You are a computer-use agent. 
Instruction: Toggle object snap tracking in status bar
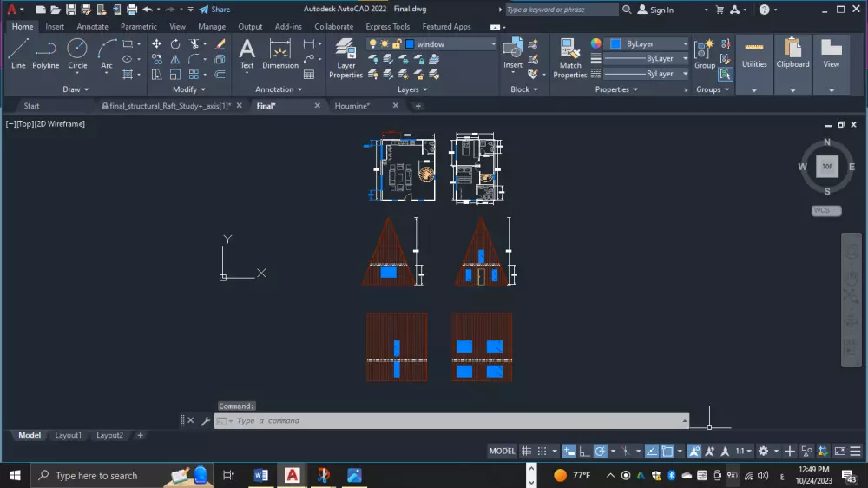click(652, 451)
